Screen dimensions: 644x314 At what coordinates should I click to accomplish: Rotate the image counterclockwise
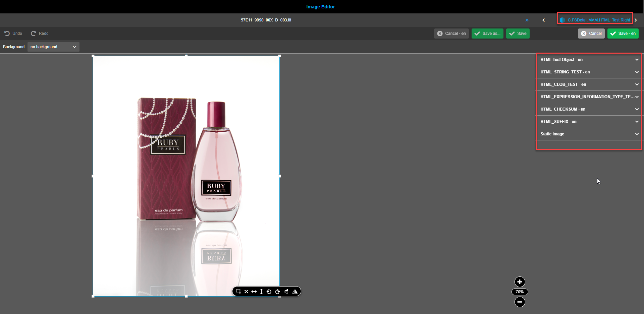click(269, 291)
